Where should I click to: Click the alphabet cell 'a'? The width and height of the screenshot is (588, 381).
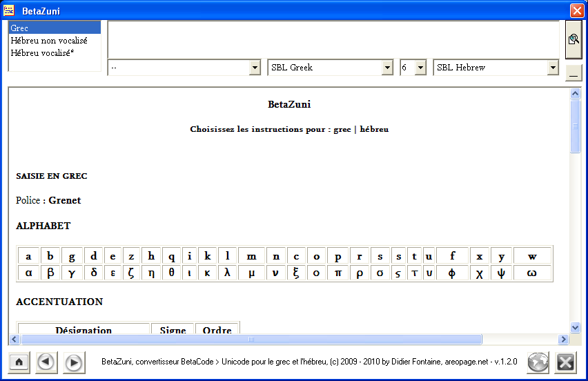28,256
